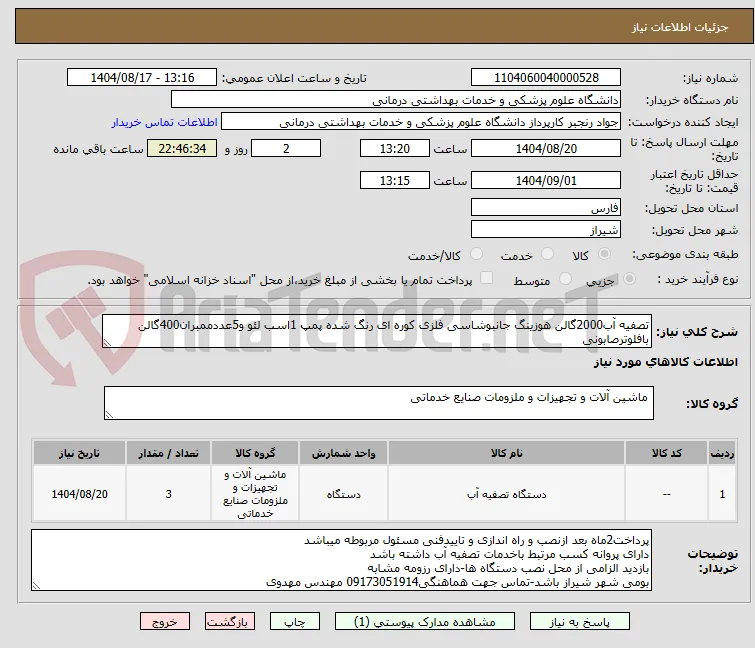Click the شماره نیاز field 1104060040000528
755x648 pixels.
click(x=546, y=78)
